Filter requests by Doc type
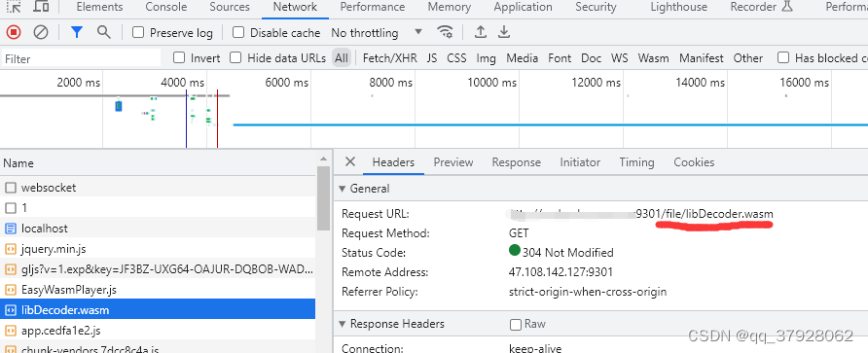 [592, 58]
